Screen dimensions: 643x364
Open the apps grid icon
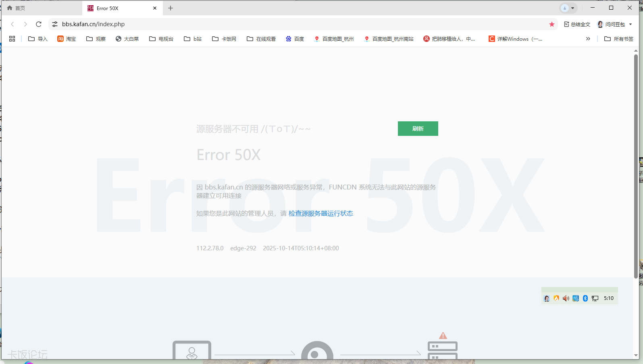[12, 39]
